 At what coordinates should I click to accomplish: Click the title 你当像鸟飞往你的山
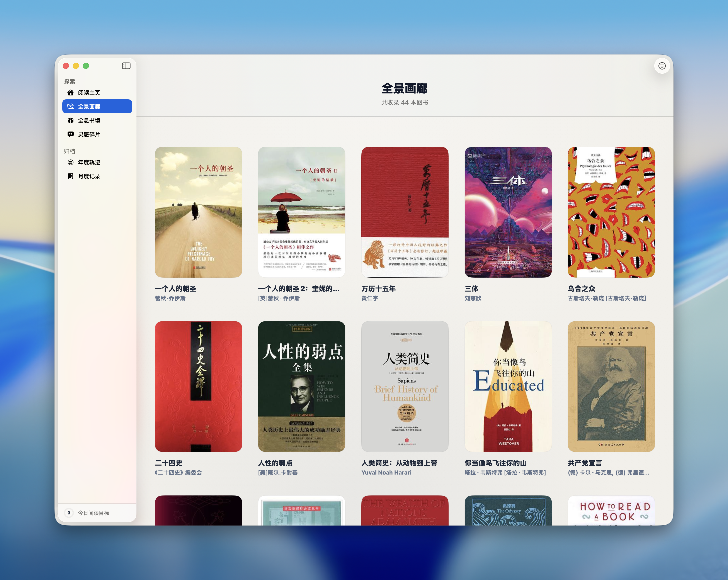click(496, 463)
